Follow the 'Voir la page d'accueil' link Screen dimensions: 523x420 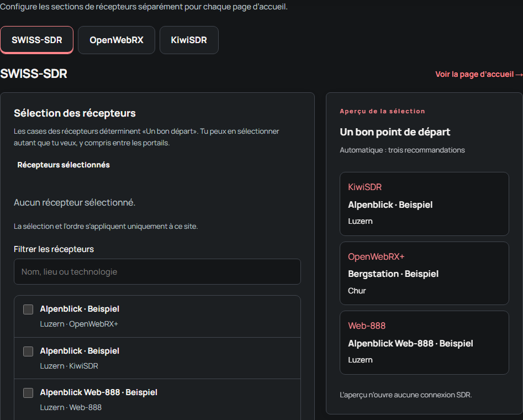[x=479, y=74]
